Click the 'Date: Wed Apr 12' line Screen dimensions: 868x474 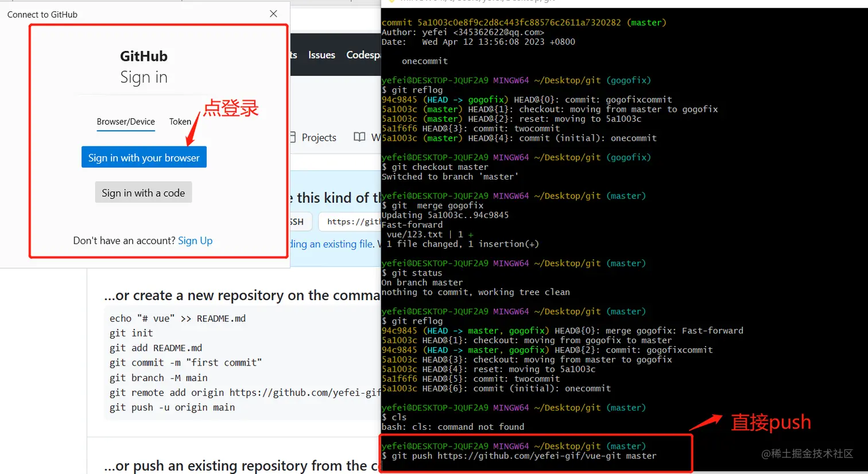click(478, 42)
